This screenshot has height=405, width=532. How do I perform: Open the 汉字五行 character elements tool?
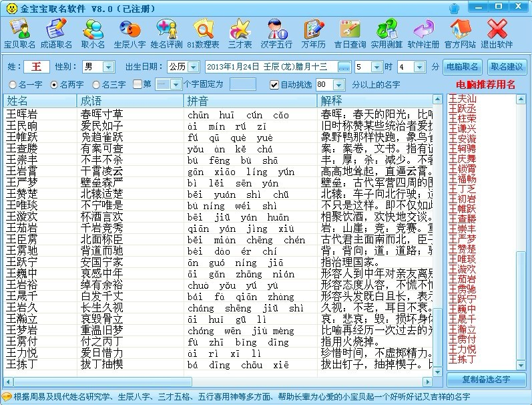(x=276, y=33)
